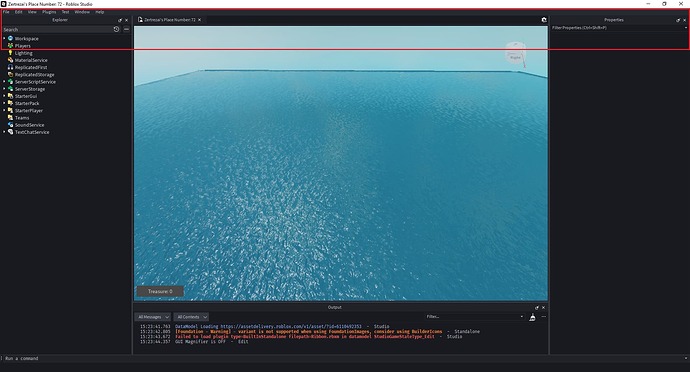Viewport: 690px width, 372px height.
Task: Click the Teams icon
Action: [11, 118]
